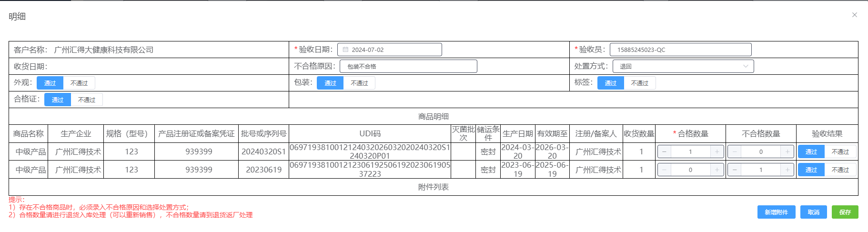The height and width of the screenshot is (232, 868).
Task: Decrease 不合格数量 in second product row
Action: coord(735,170)
